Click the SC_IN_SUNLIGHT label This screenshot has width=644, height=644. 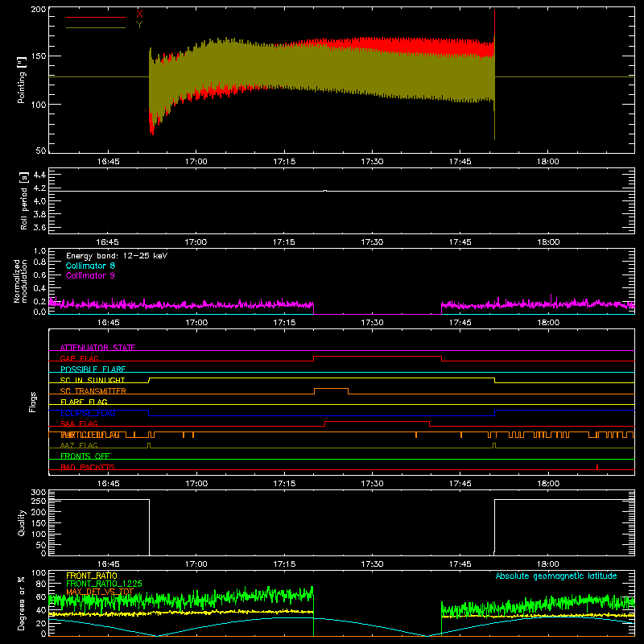(93, 380)
